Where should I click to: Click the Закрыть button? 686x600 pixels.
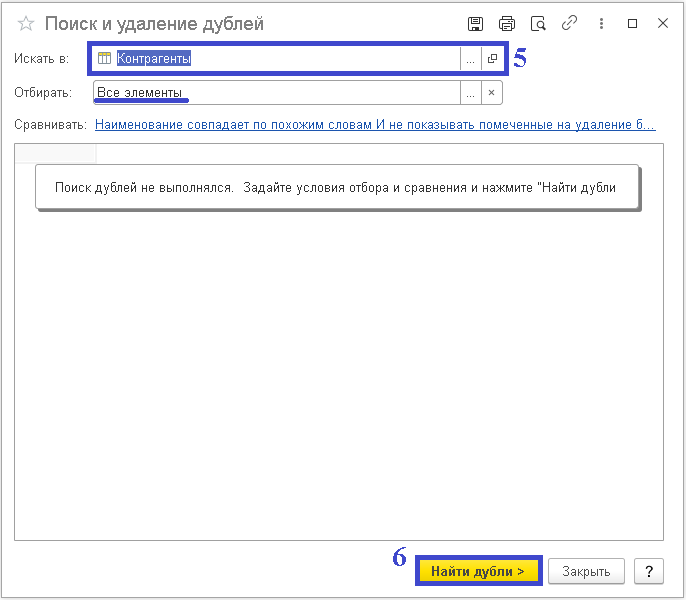586,571
